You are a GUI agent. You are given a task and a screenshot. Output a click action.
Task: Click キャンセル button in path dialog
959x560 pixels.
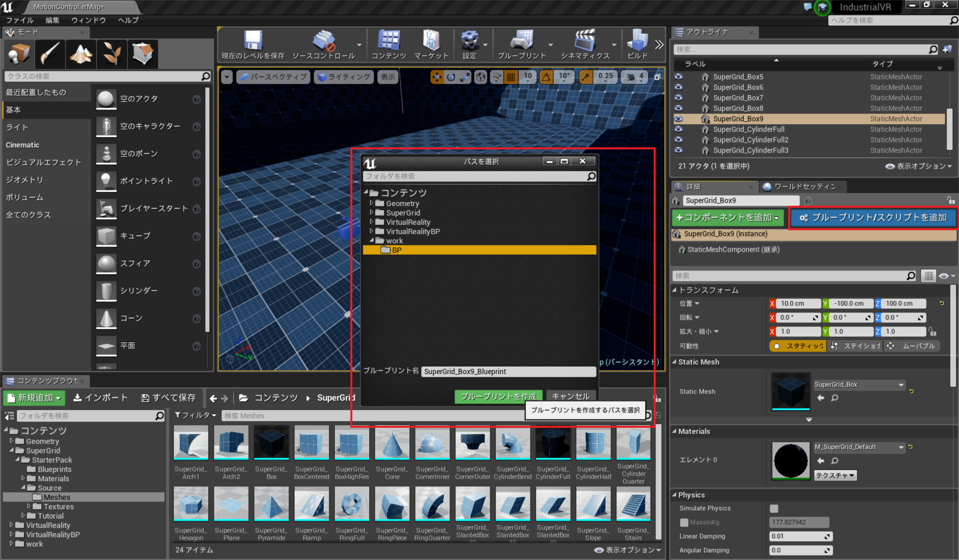[571, 397]
